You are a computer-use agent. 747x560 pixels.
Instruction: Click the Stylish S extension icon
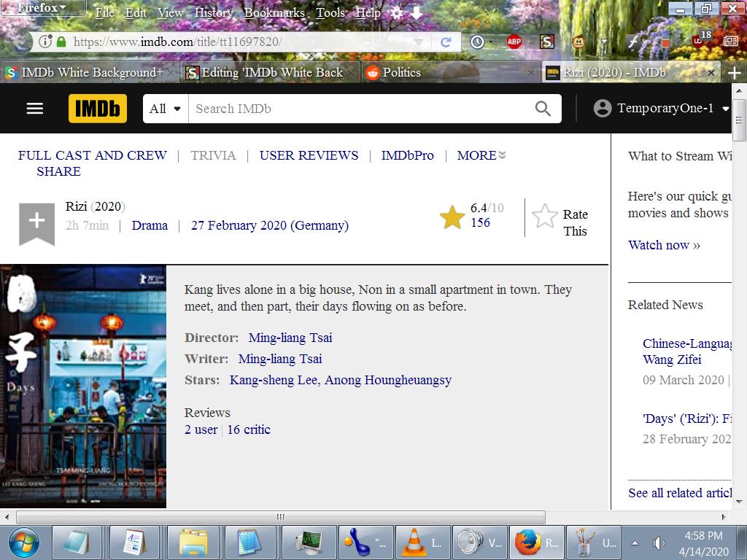[x=547, y=42]
